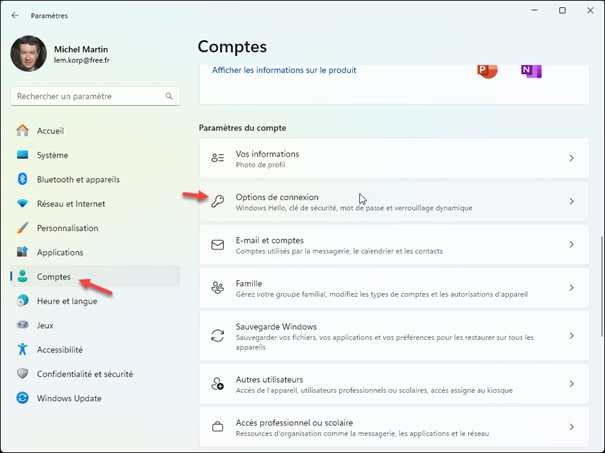Click Michel Martin's profile picture
Viewport: 605px width, 453px height.
tap(28, 53)
